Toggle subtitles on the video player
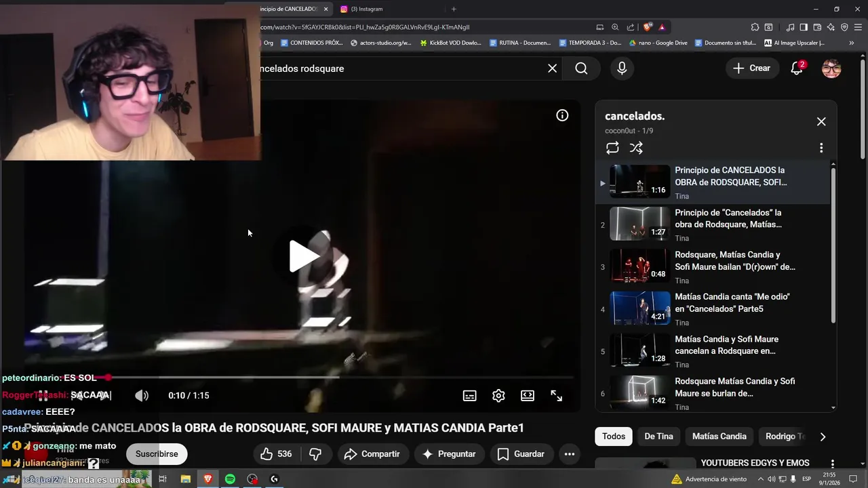Image resolution: width=868 pixels, height=488 pixels. pyautogui.click(x=469, y=396)
